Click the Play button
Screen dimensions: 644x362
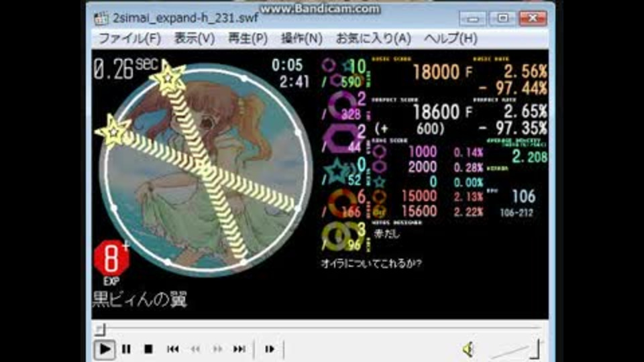pyautogui.click(x=105, y=349)
